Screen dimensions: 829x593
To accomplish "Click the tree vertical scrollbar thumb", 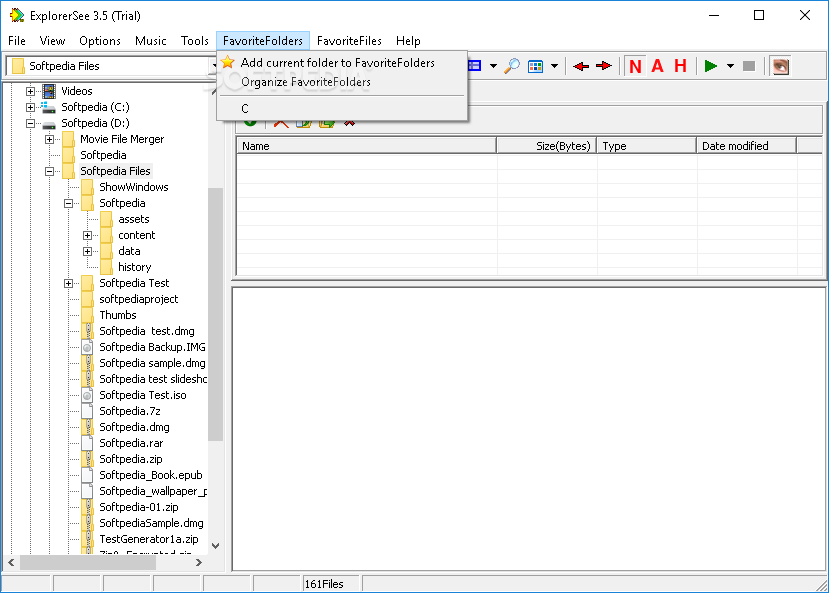I will point(215,314).
